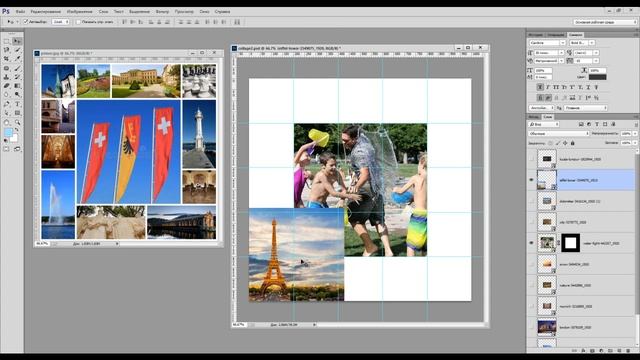Image resolution: width=640 pixels, height=360 pixels.
Task: Open the Фильтр menu
Action: [162, 12]
